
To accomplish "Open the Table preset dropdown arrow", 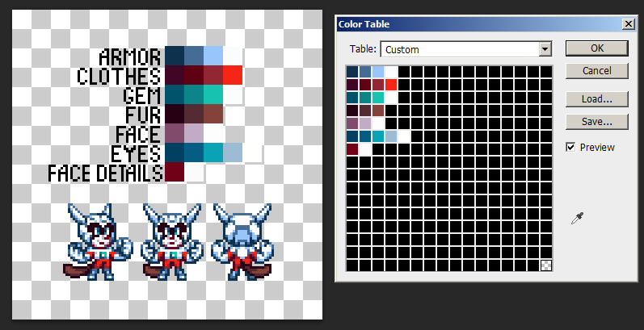I will [x=545, y=49].
